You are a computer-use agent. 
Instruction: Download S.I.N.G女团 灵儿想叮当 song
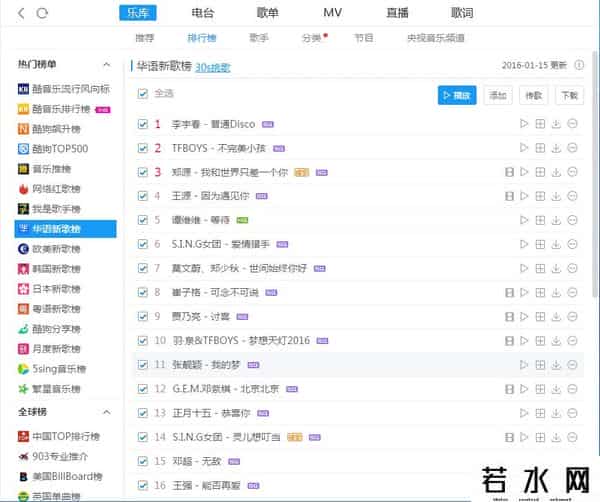click(x=556, y=437)
